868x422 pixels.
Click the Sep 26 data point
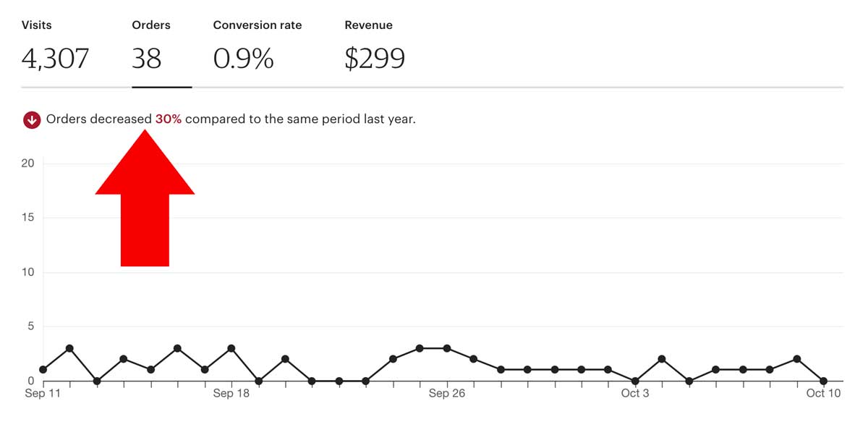click(447, 348)
